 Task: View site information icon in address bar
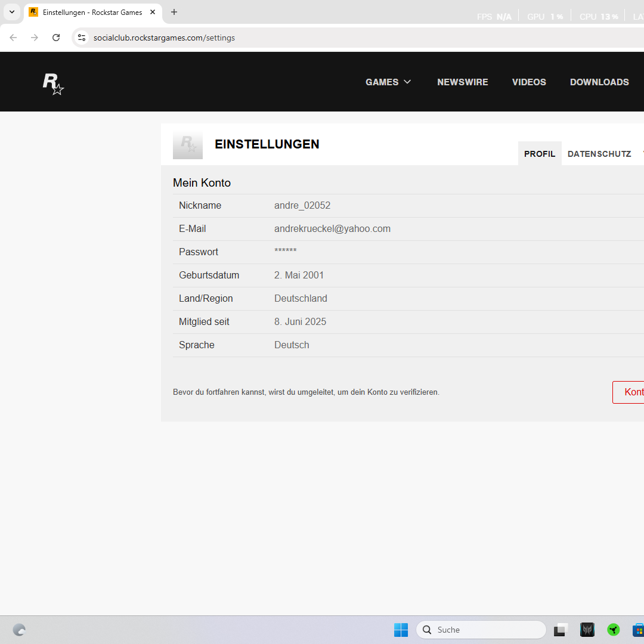(x=82, y=38)
